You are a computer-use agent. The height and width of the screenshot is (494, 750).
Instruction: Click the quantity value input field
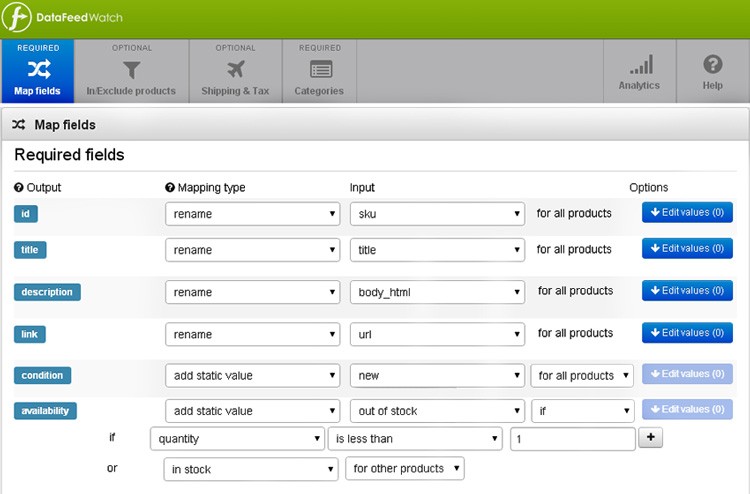pos(572,439)
